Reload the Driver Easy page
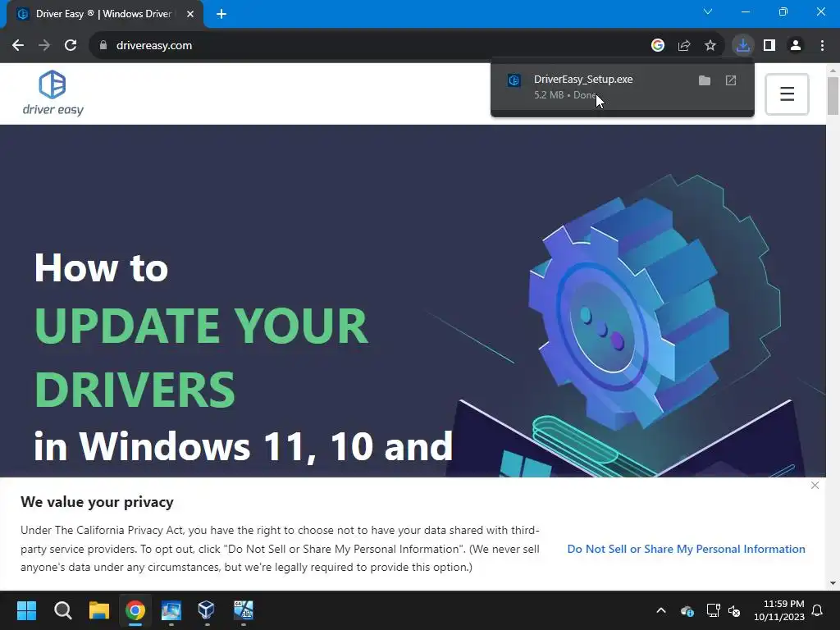The height and width of the screenshot is (630, 840). coord(71,46)
